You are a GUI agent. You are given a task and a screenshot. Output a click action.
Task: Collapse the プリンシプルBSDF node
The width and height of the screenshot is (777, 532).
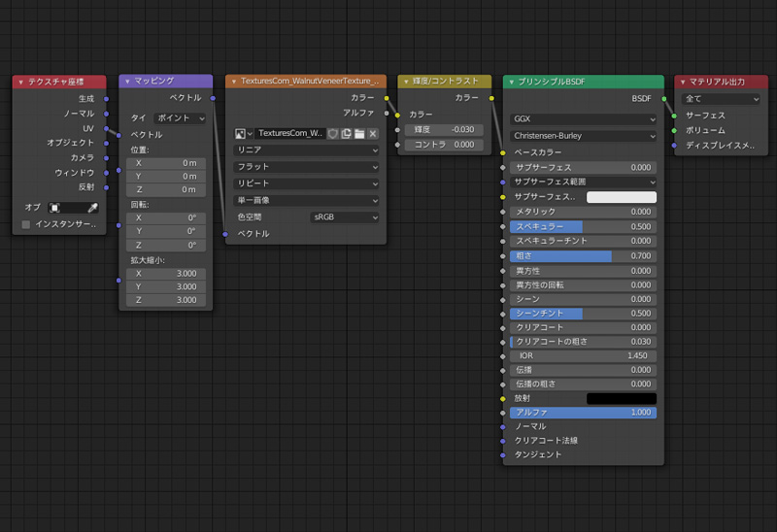[x=512, y=82]
